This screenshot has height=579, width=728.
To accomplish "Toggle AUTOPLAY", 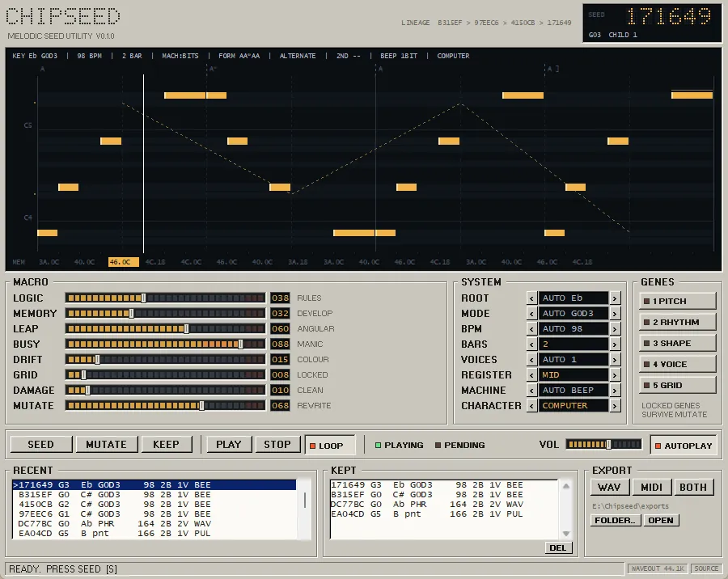I will coord(684,446).
